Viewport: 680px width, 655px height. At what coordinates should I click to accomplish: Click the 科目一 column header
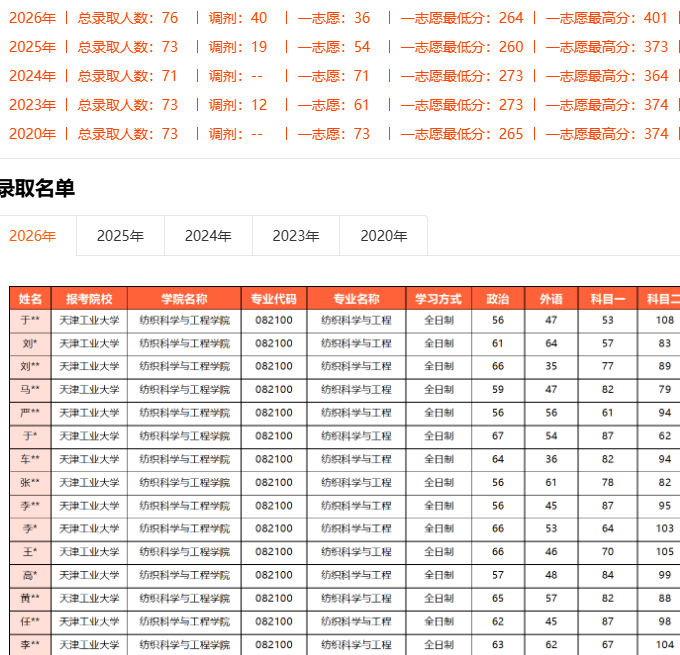(x=608, y=299)
